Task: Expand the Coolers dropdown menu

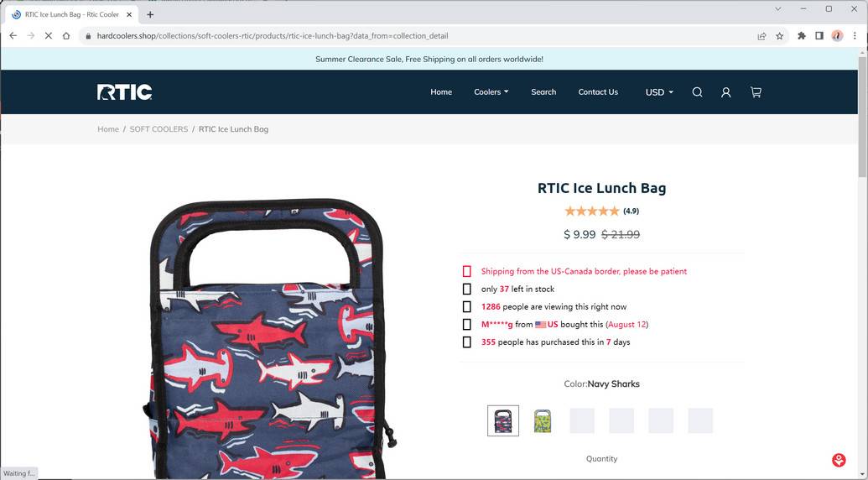Action: click(x=491, y=92)
